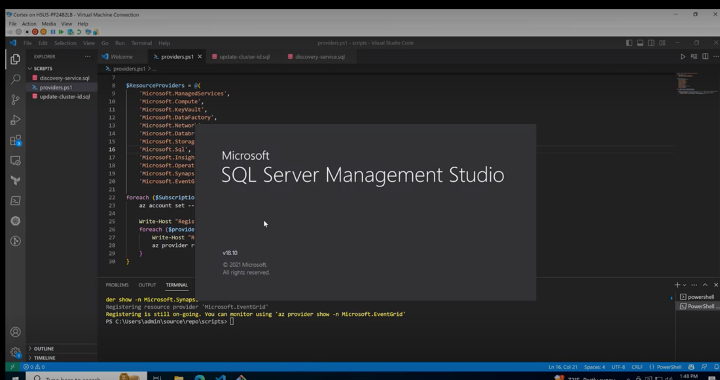Click the Hyper-V Shut Down (red) toolbar button
Image resolution: width=720 pixels, height=380 pixels.
click(35, 32)
